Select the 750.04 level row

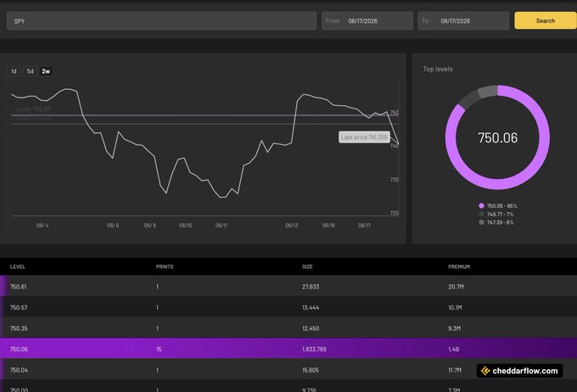pyautogui.click(x=288, y=370)
